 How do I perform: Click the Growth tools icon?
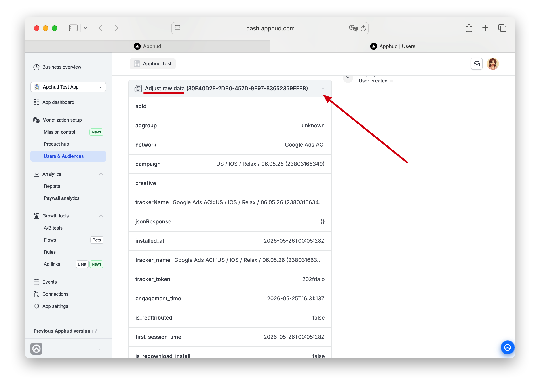click(x=36, y=216)
